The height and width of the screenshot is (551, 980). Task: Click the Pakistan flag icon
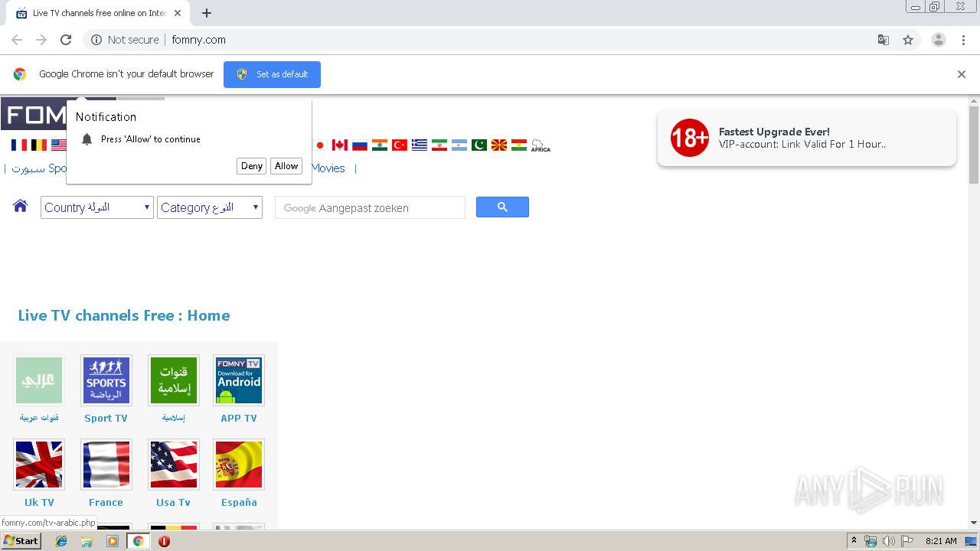point(479,145)
